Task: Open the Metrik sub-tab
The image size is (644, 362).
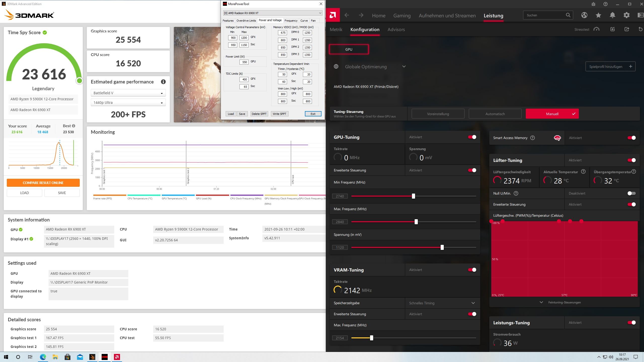Action: pos(336,29)
